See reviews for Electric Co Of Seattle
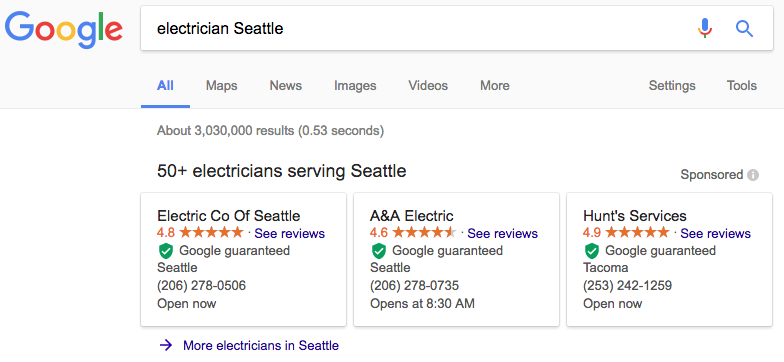Viewport: 784px width, 362px height. [x=290, y=234]
